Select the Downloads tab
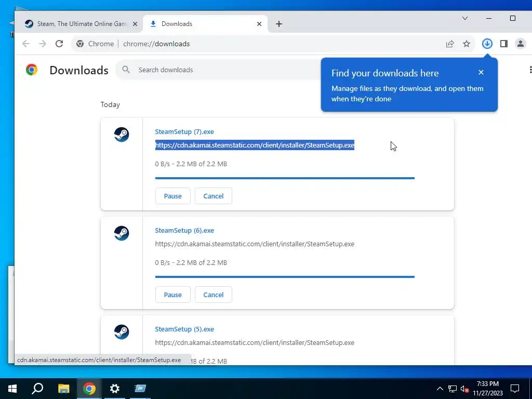The width and height of the screenshot is (532, 399). (x=205, y=24)
